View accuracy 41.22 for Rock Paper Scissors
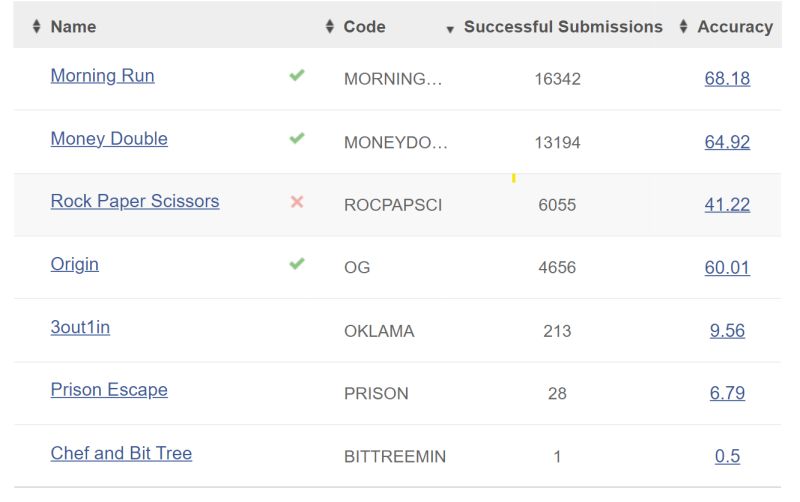 727,205
